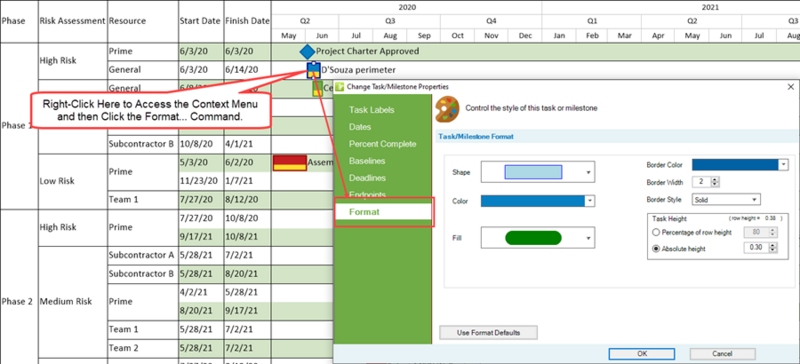Expand the Fill pattern dropdown
800x364 pixels.
coord(589,238)
